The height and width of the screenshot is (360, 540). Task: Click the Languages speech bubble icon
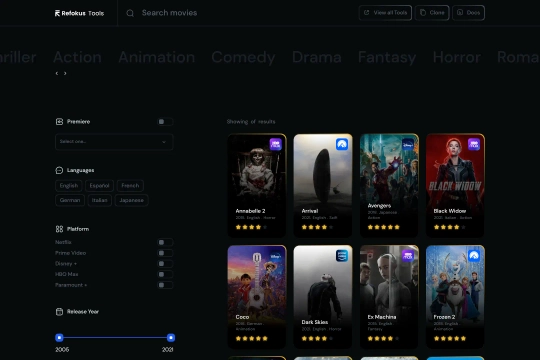(x=59, y=170)
